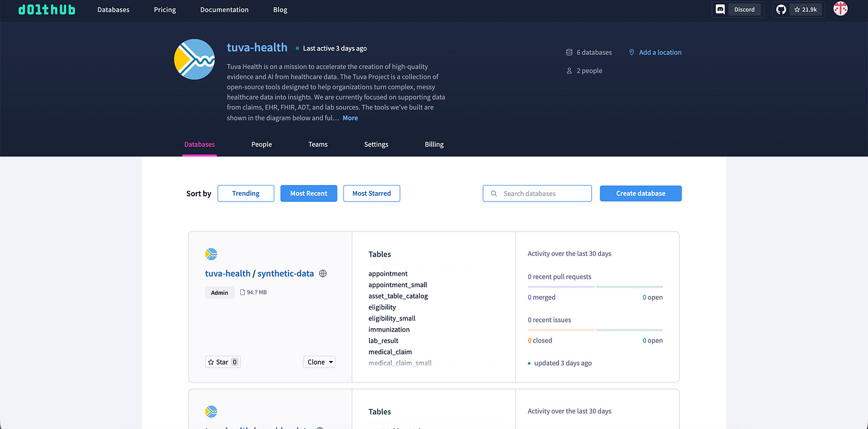Select the Databases tab

[x=200, y=144]
